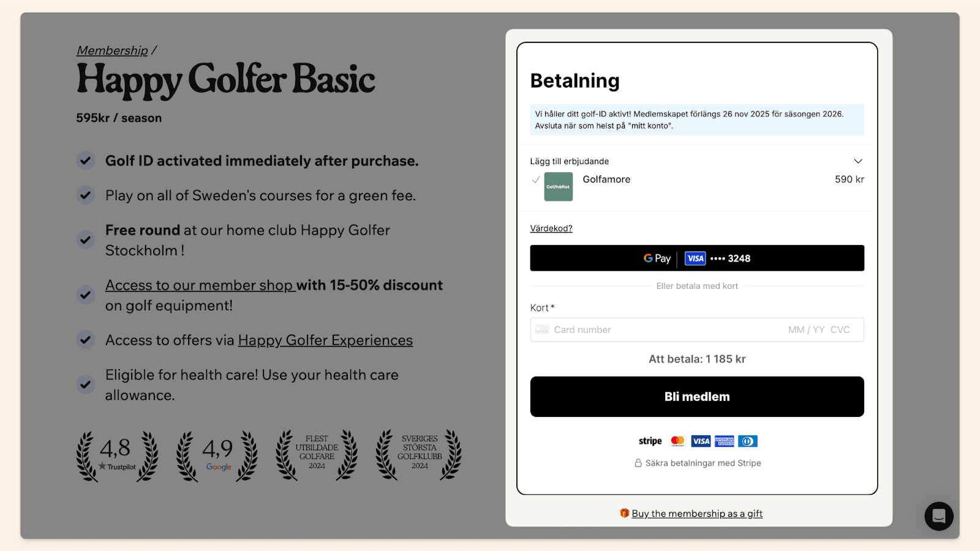Click the gift box icon

click(624, 513)
